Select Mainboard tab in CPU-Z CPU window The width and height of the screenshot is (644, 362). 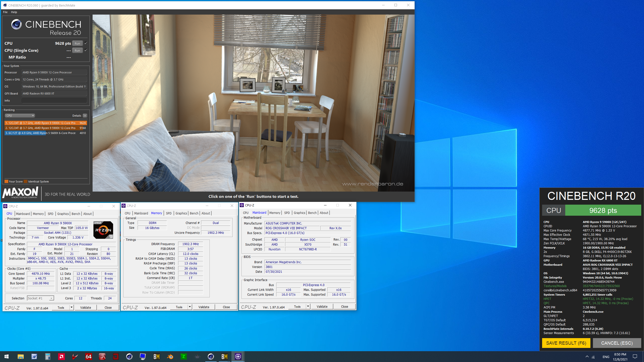click(23, 214)
